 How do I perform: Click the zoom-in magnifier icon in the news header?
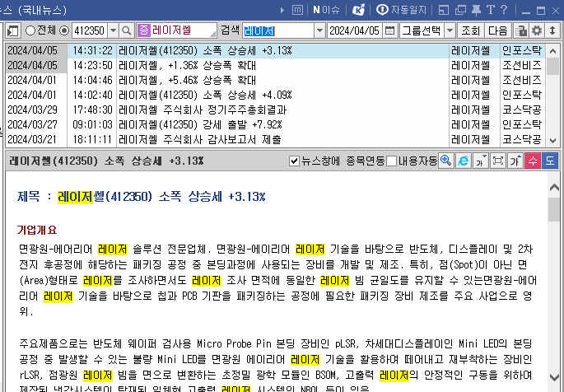445,161
